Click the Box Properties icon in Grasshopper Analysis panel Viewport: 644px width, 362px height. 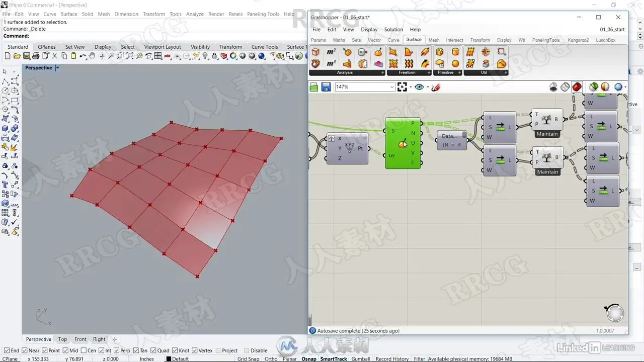pos(315,52)
